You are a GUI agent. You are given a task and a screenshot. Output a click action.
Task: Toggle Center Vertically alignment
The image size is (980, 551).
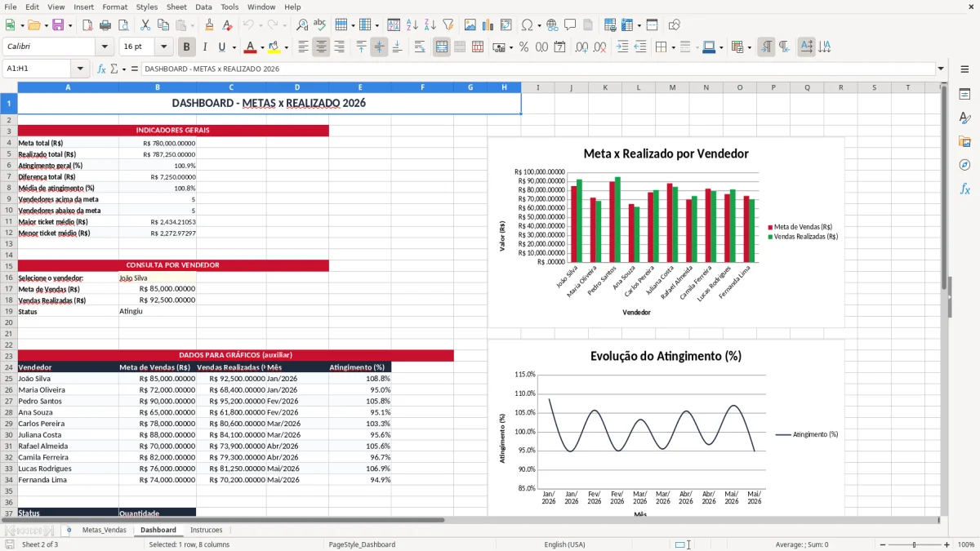pyautogui.click(x=379, y=47)
